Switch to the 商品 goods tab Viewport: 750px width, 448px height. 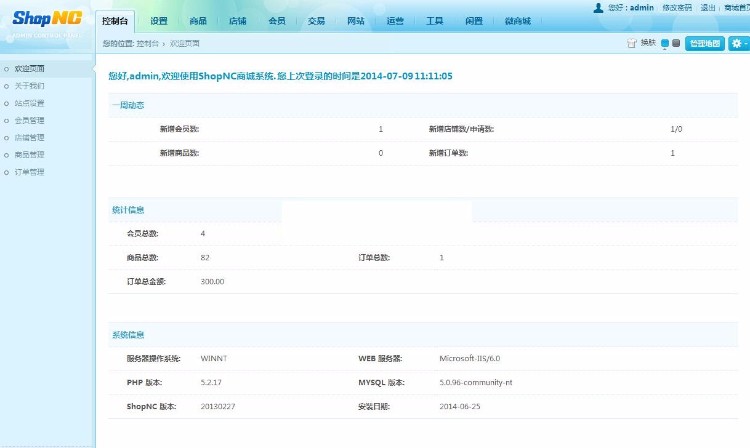pos(198,21)
